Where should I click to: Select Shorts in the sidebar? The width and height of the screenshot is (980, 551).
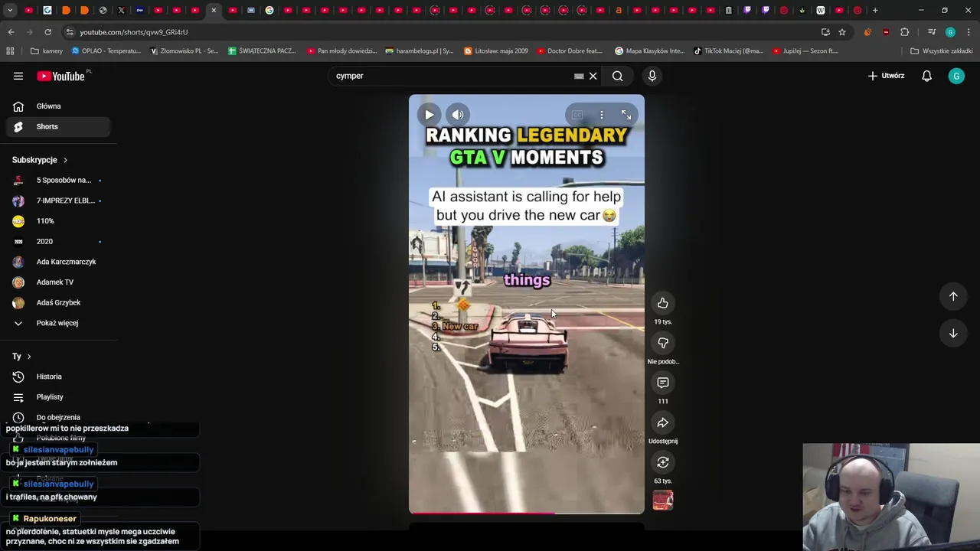point(58,126)
